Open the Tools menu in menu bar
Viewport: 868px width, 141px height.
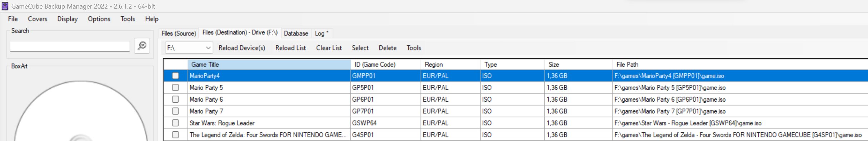point(128,19)
